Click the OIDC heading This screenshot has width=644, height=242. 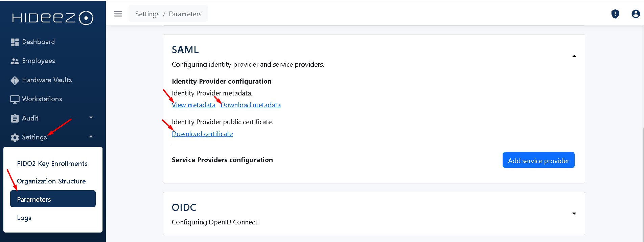click(x=184, y=207)
